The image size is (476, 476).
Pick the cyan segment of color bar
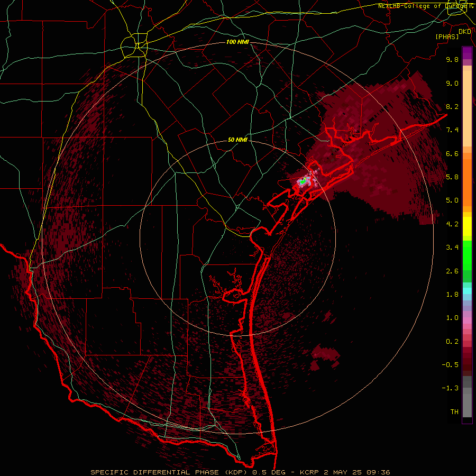(467, 291)
